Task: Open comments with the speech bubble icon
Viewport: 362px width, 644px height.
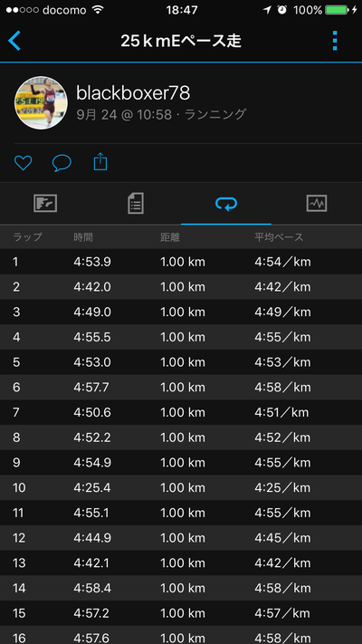Action: coord(62,163)
